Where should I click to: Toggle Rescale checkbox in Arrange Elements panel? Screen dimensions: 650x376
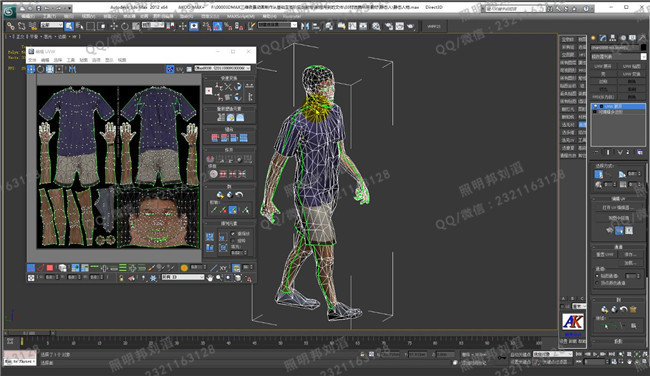[233, 234]
